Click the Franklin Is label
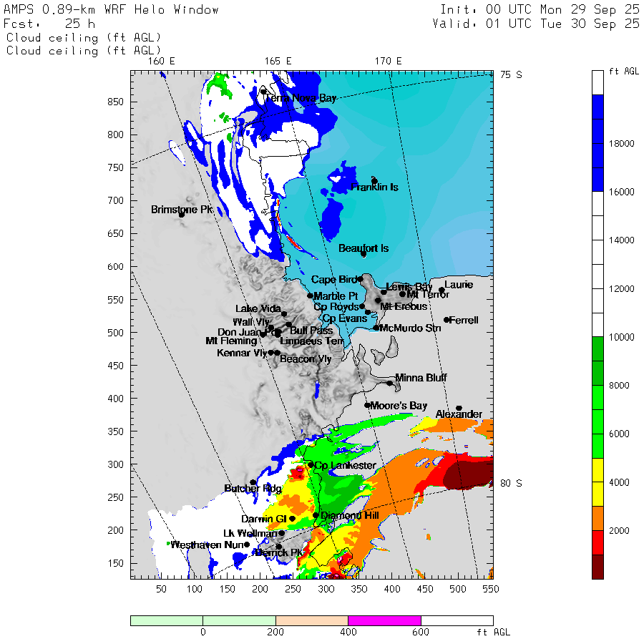The height and width of the screenshot is (644, 644). [374, 187]
